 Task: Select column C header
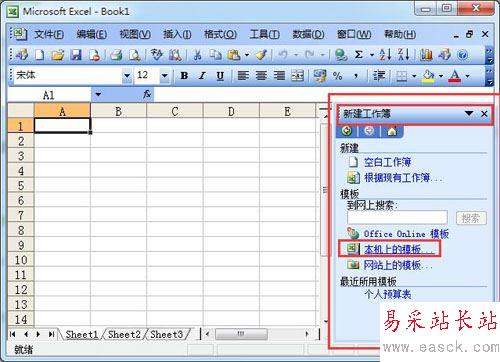175,111
